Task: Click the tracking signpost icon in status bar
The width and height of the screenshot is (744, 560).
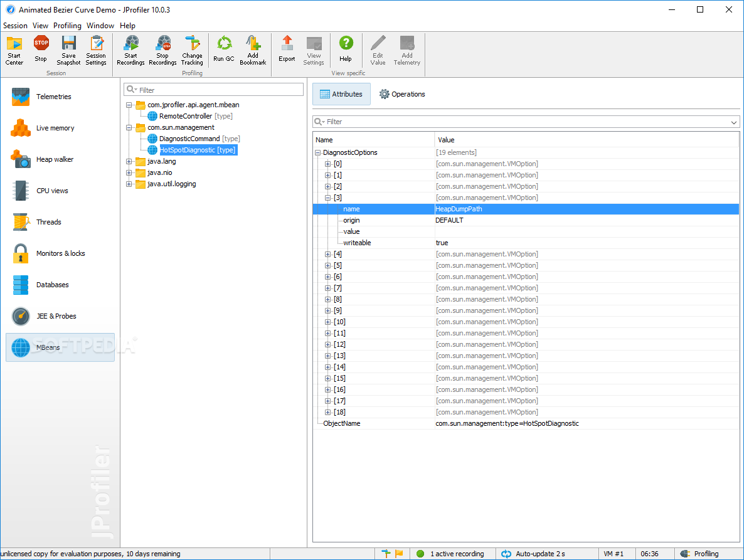Action: coord(386,553)
